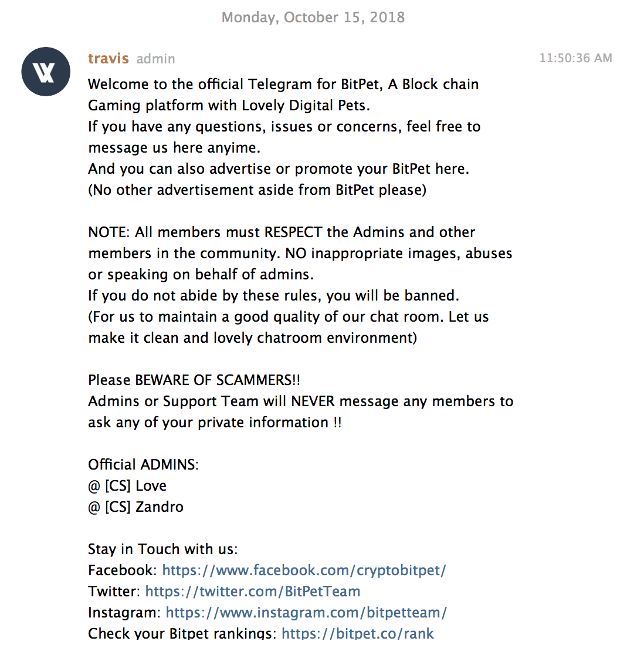Click the 'Gaming platform with Lovely Digital Pets' line

[229, 106]
